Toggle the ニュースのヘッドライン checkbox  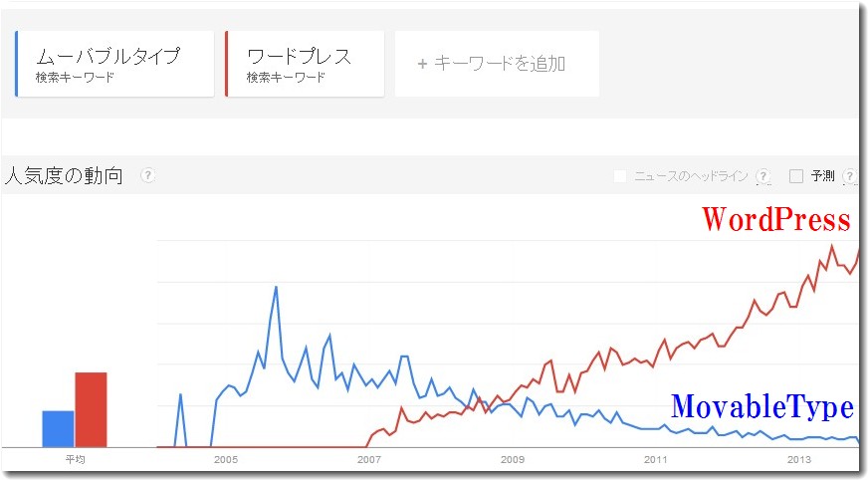[620, 176]
